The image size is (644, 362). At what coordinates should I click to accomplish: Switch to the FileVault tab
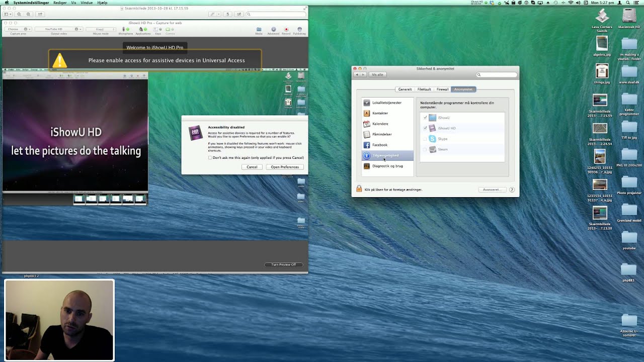424,89
